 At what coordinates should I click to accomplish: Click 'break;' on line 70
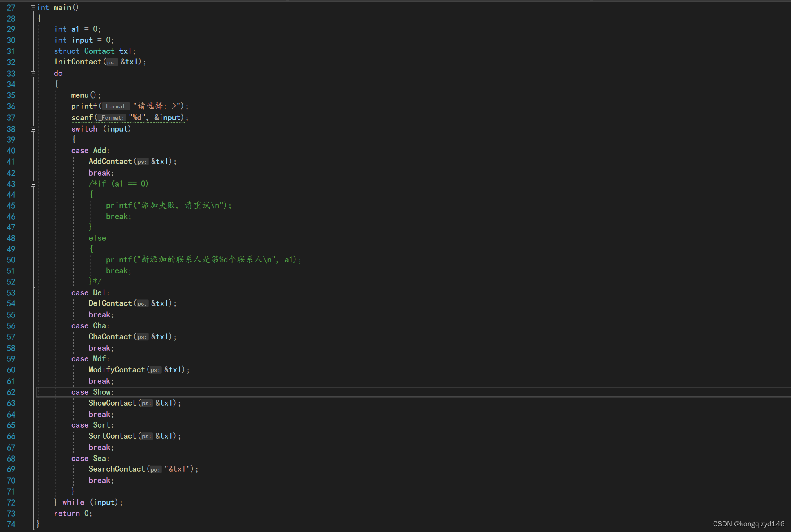click(x=101, y=481)
